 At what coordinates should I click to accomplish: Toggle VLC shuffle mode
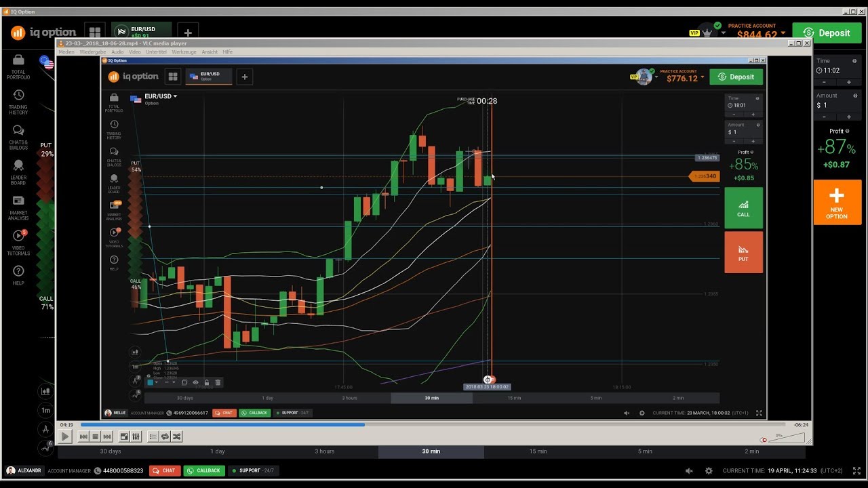176,436
